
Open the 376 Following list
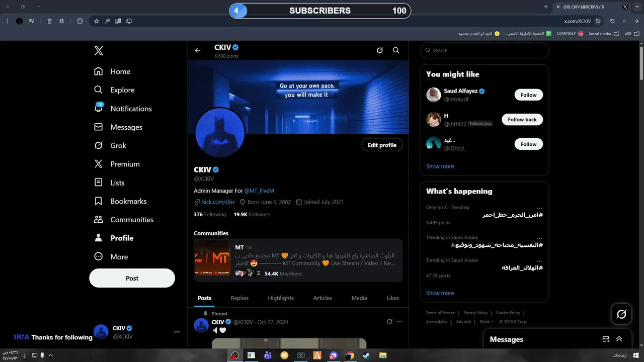click(x=210, y=214)
